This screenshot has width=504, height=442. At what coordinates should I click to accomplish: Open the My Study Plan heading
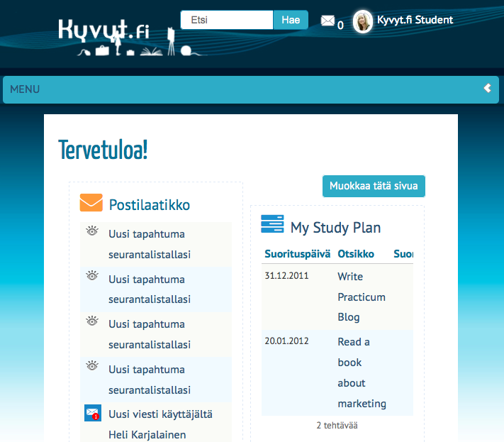point(335,228)
